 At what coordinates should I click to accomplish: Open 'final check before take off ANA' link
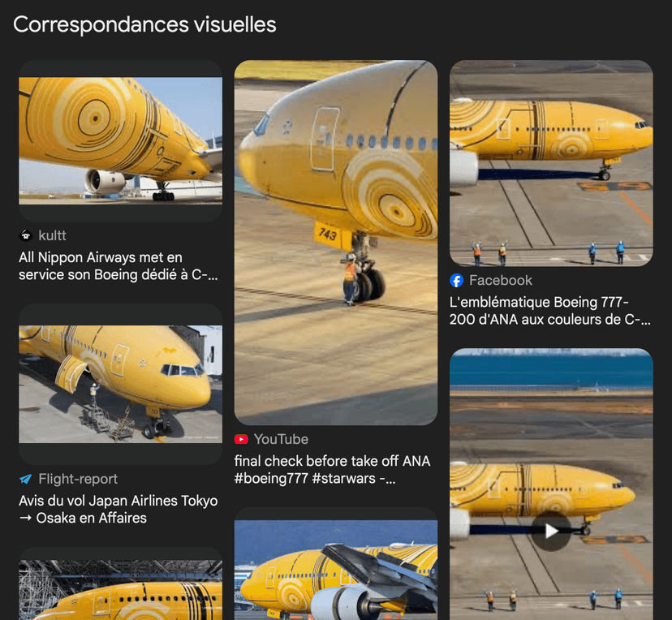coord(332,470)
